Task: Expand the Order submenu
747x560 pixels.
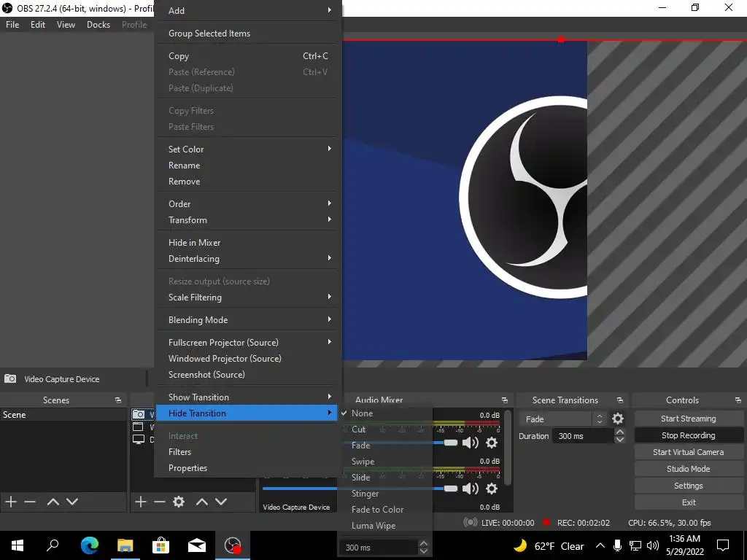Action: [248, 204]
